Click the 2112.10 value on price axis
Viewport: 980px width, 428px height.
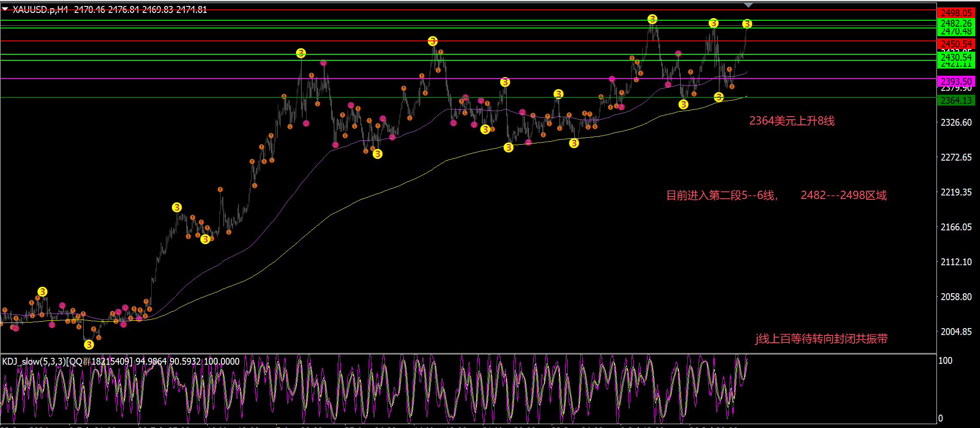(956, 262)
